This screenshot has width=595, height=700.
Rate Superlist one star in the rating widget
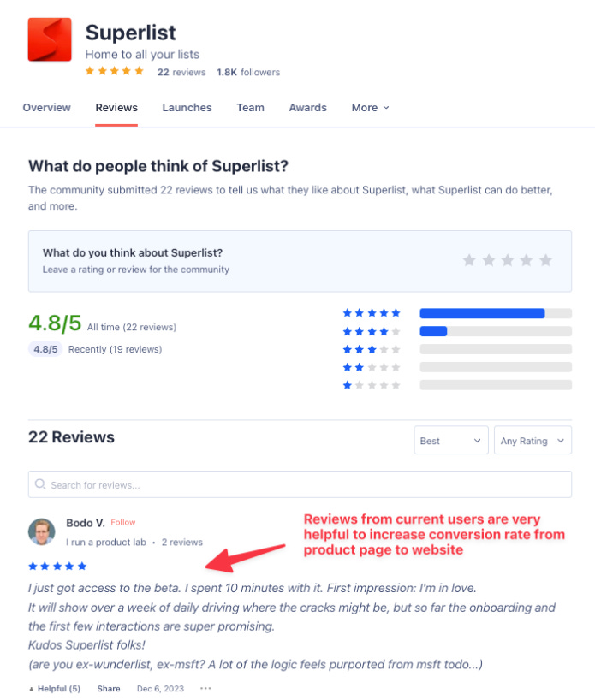coord(469,259)
